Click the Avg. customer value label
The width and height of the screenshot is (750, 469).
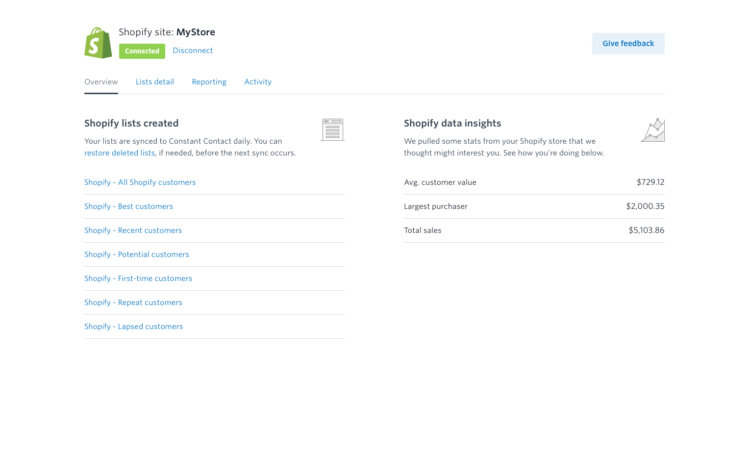(x=440, y=182)
